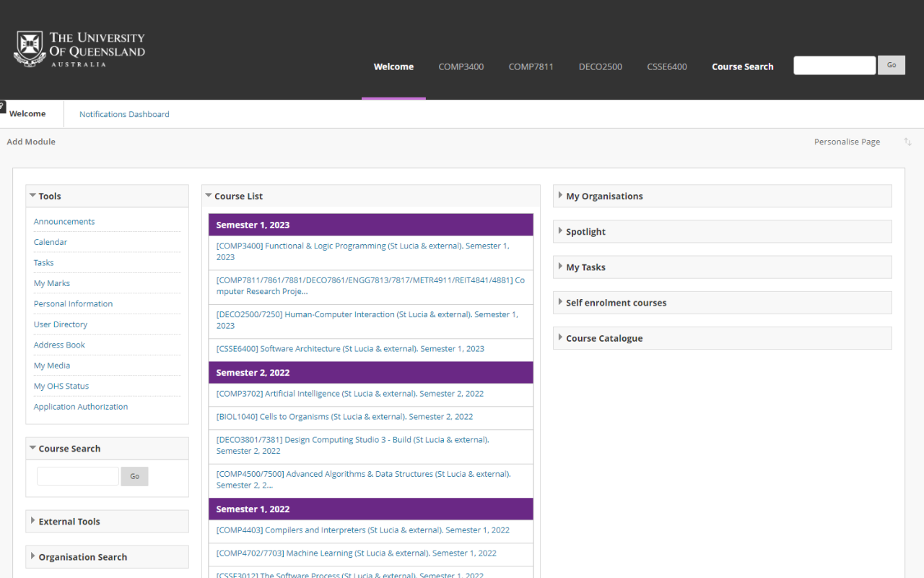Expand the External Tools module
Screen dimensions: 924x578
[33, 520]
